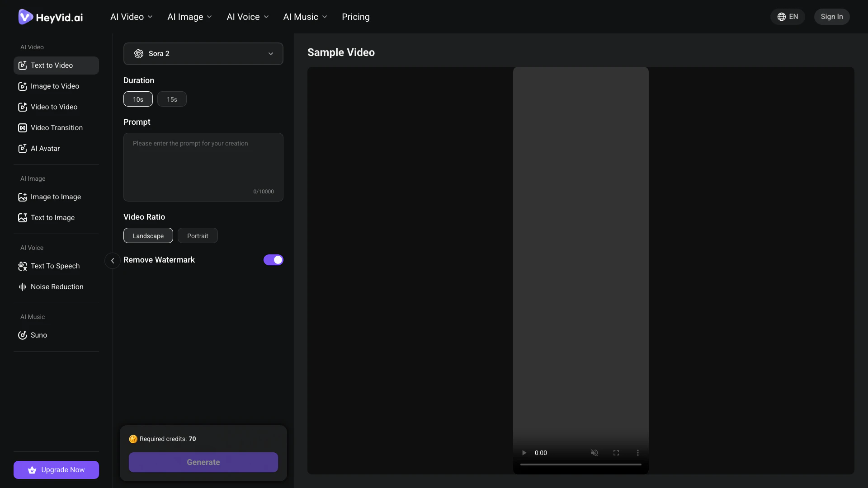Expand the AI Video top menu
The height and width of the screenshot is (488, 868).
[131, 17]
